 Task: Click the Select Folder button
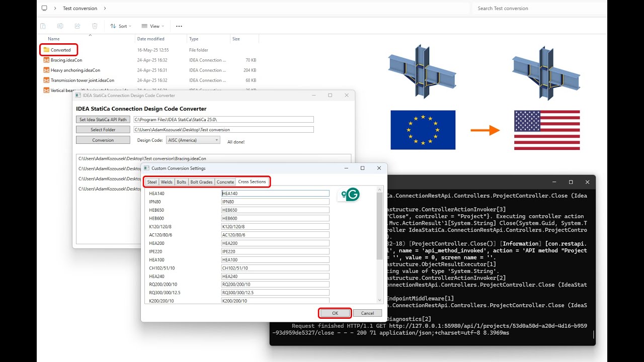103,130
